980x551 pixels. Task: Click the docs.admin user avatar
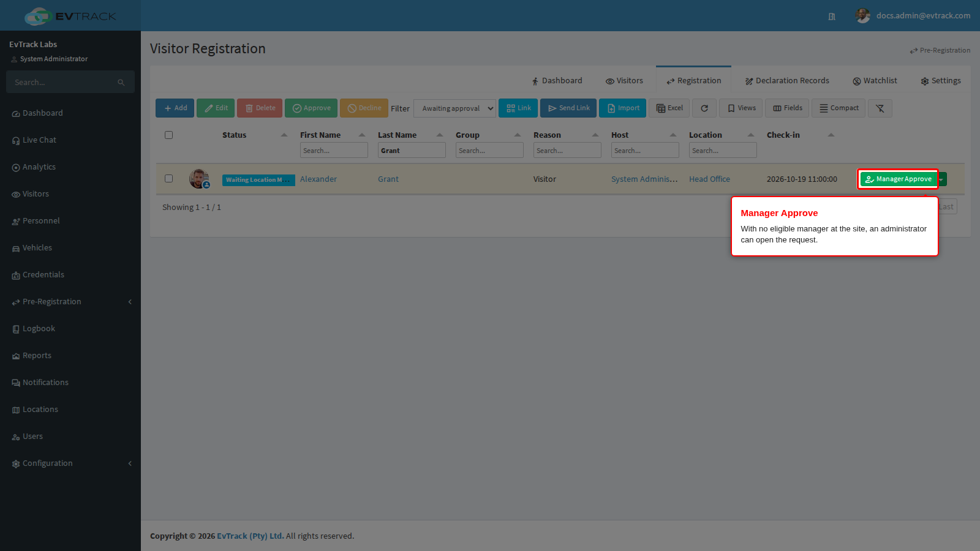click(862, 16)
